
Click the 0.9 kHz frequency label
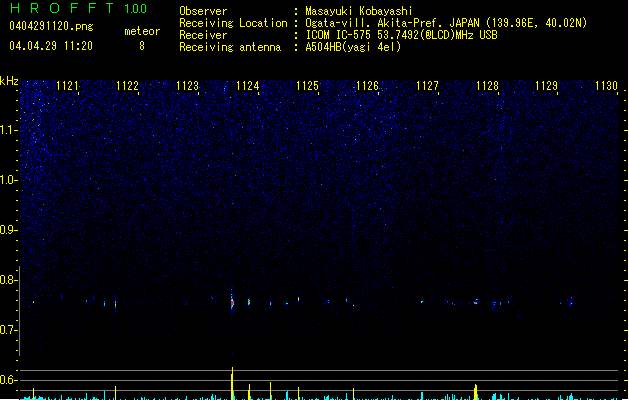pos(8,230)
